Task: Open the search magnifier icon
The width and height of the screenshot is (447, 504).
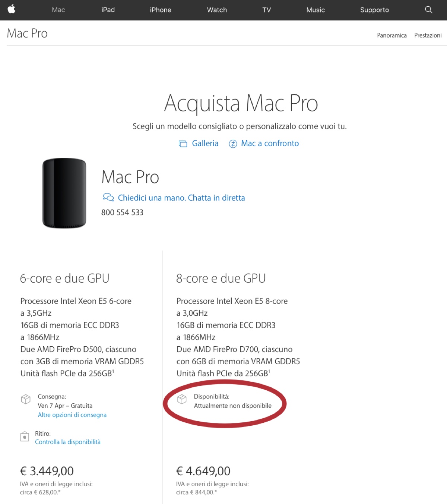Action: click(x=428, y=10)
